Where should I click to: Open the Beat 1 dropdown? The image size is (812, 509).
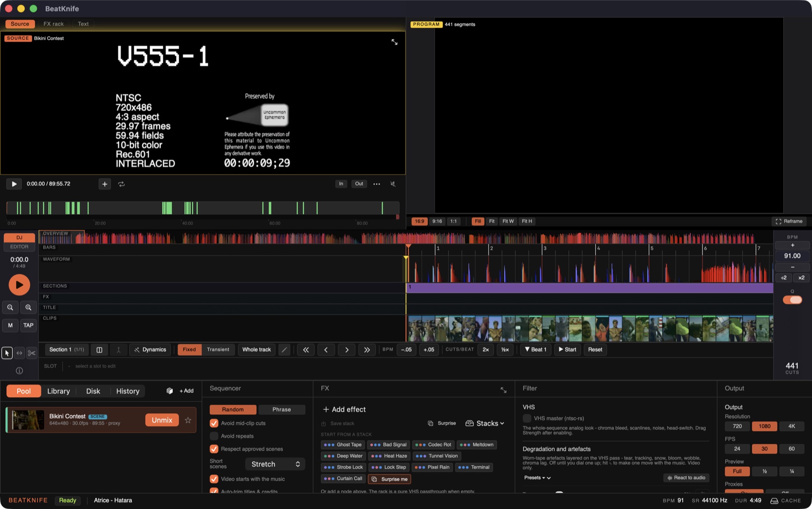coord(536,349)
